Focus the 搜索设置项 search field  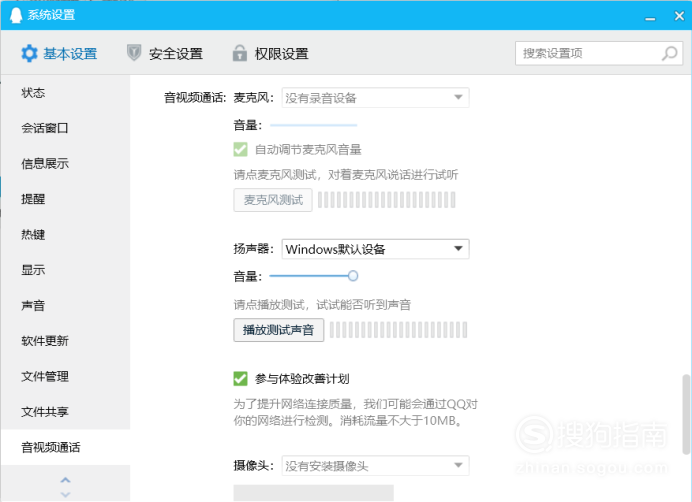click(599, 53)
